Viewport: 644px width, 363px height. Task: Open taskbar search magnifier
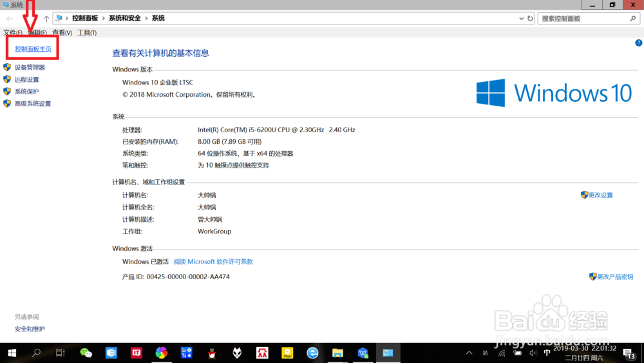point(36,353)
